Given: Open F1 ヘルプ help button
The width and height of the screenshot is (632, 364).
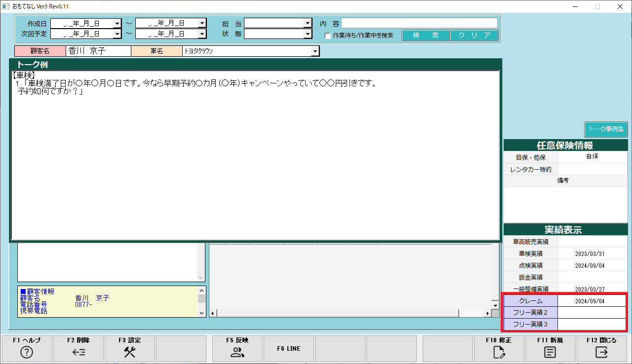Looking at the screenshot, I should point(27,349).
